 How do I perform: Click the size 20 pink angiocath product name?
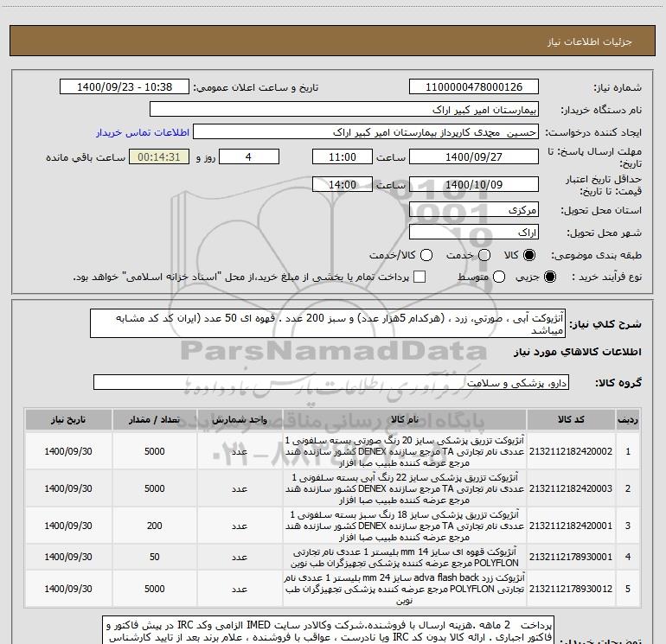pos(405,451)
